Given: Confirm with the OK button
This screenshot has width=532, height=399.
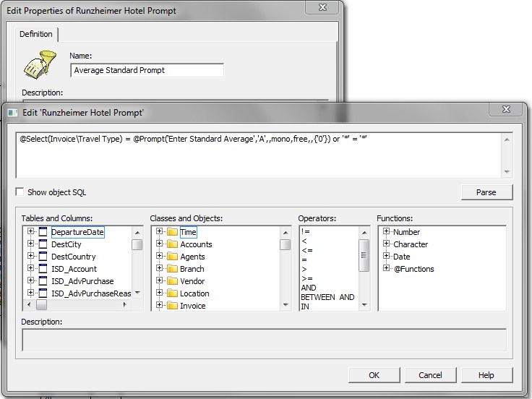Looking at the screenshot, I should 374,375.
